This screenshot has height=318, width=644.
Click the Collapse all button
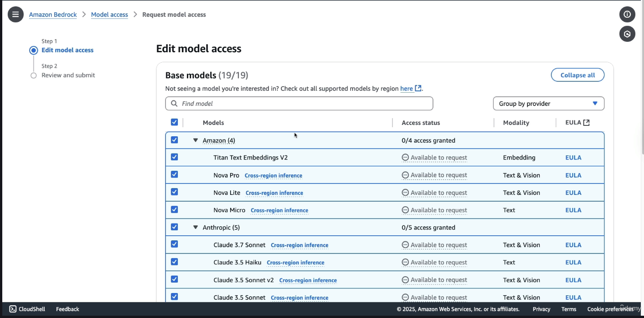pyautogui.click(x=578, y=75)
